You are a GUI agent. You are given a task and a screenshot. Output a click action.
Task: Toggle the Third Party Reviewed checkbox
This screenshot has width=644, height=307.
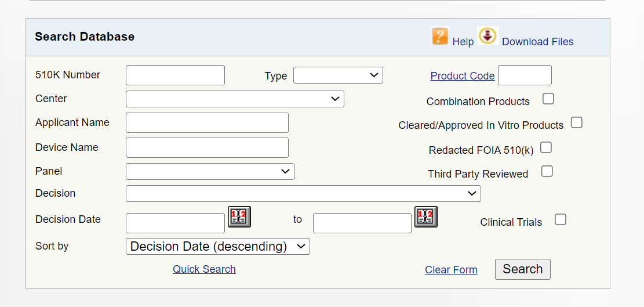547,171
